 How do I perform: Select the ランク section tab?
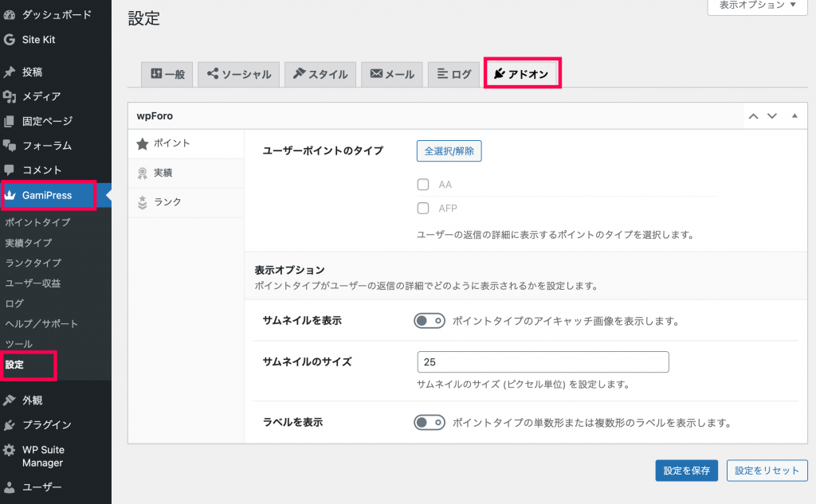(x=186, y=202)
